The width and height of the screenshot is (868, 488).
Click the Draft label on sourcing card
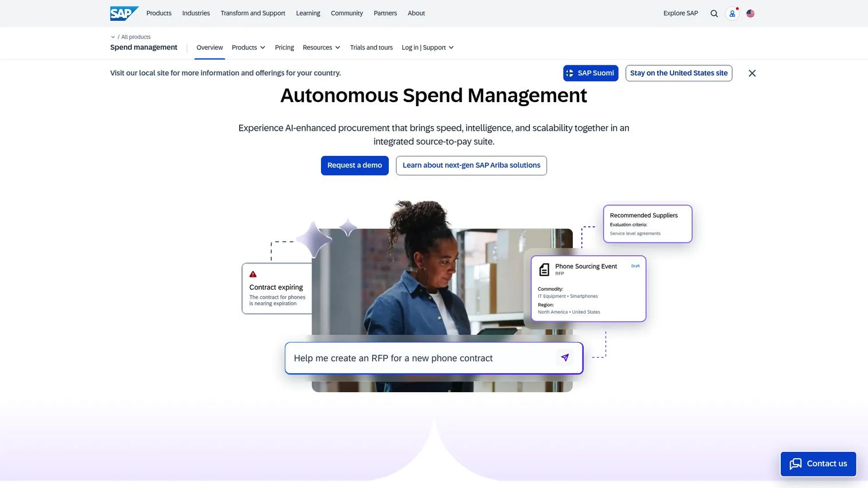pyautogui.click(x=635, y=266)
